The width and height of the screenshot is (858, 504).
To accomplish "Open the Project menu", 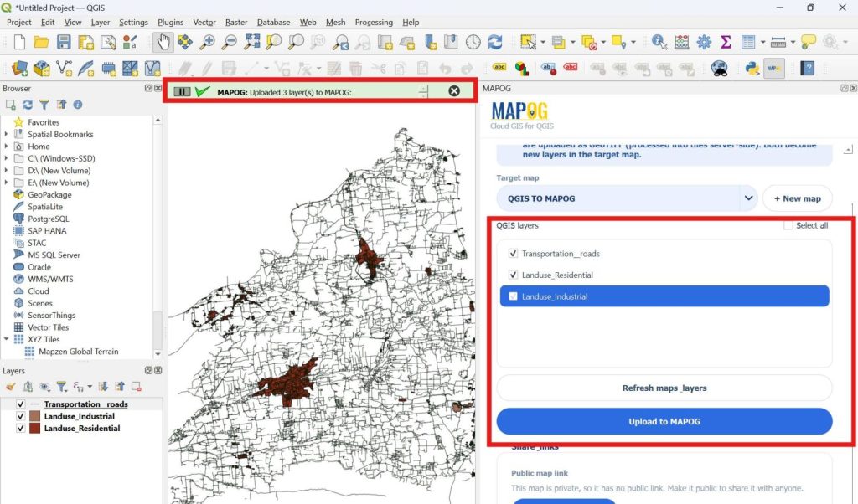I will (x=18, y=22).
